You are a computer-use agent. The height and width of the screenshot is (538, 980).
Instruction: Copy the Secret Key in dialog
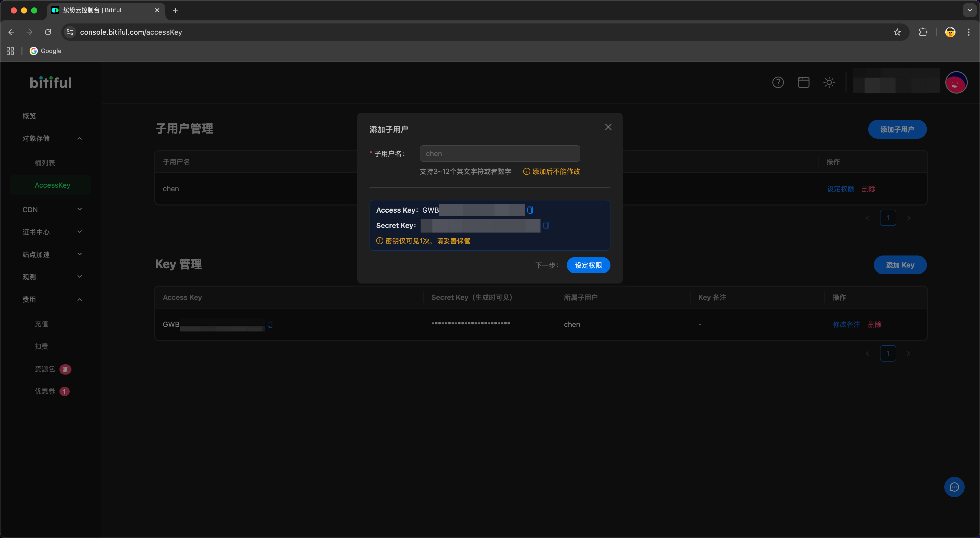point(546,225)
